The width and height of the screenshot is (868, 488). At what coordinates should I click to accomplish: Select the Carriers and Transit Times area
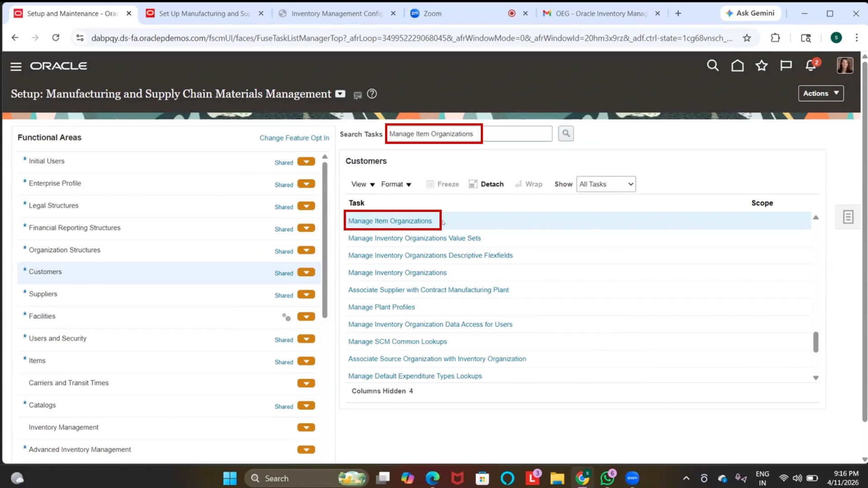click(69, 383)
